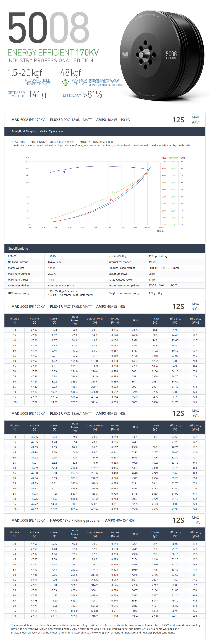The width and height of the screenshot is (210, 644).
Task: Click the 17.95 current cell
Action: tap(54, 509)
